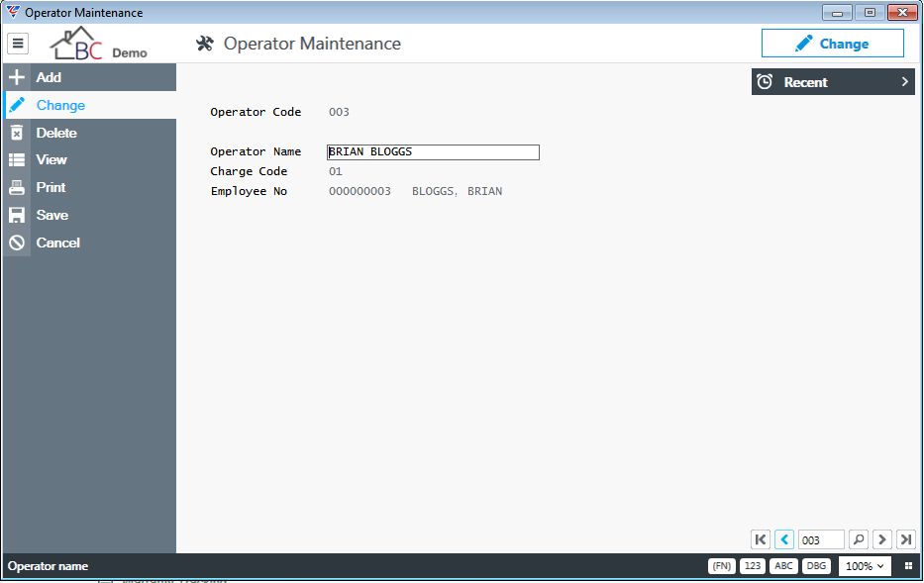The width and height of the screenshot is (924, 583).
Task: Minimize the Operator Maintenance window
Action: pyautogui.click(x=837, y=12)
